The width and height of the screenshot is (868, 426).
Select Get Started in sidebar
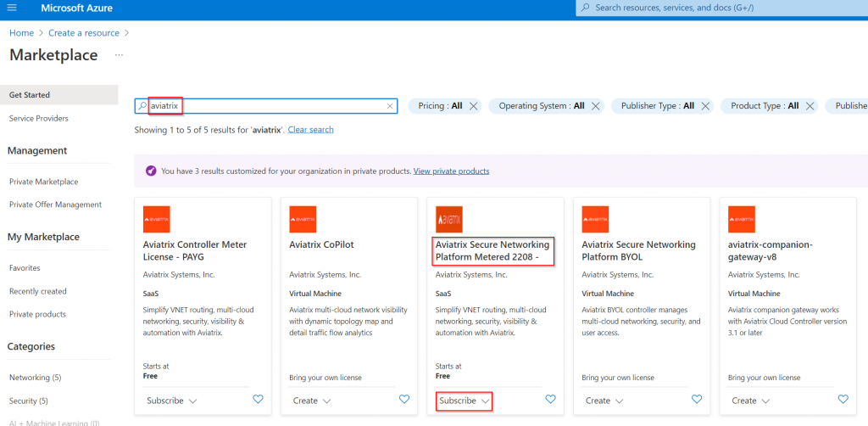click(59, 95)
